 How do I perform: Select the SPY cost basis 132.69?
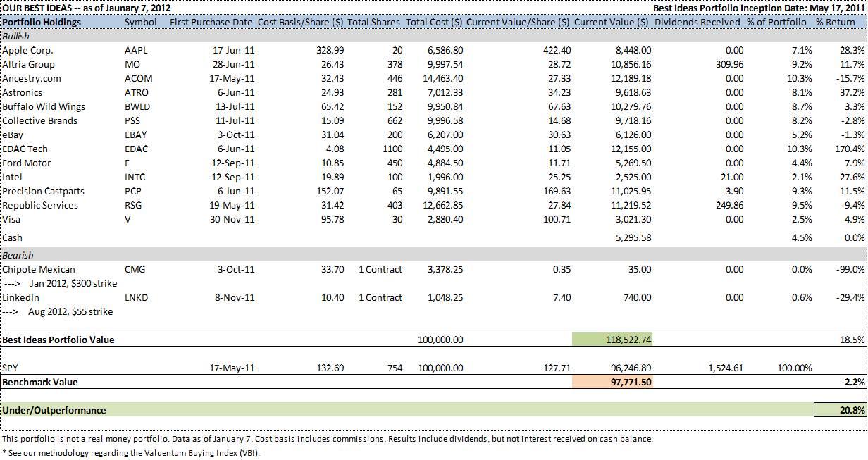click(330, 368)
